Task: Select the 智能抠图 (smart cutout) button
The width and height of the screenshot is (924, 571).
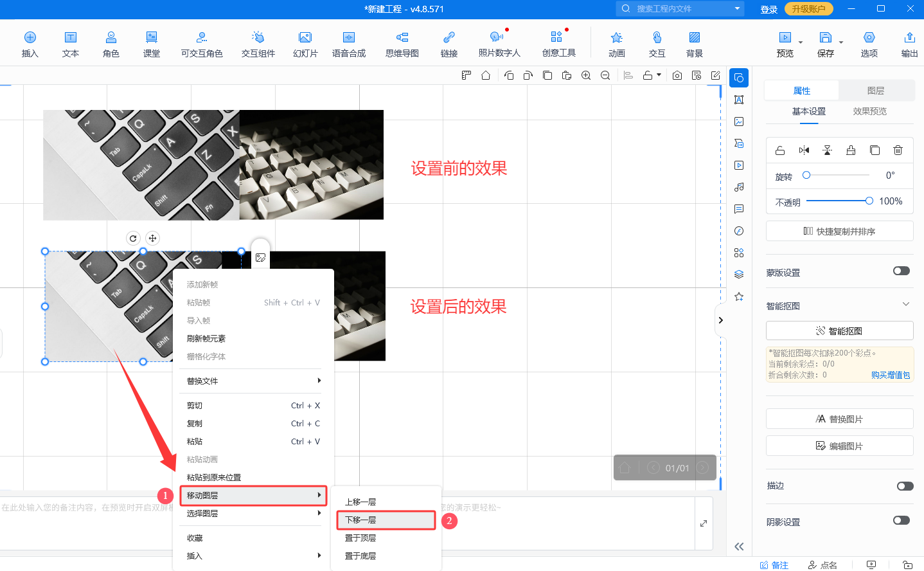Action: click(839, 331)
